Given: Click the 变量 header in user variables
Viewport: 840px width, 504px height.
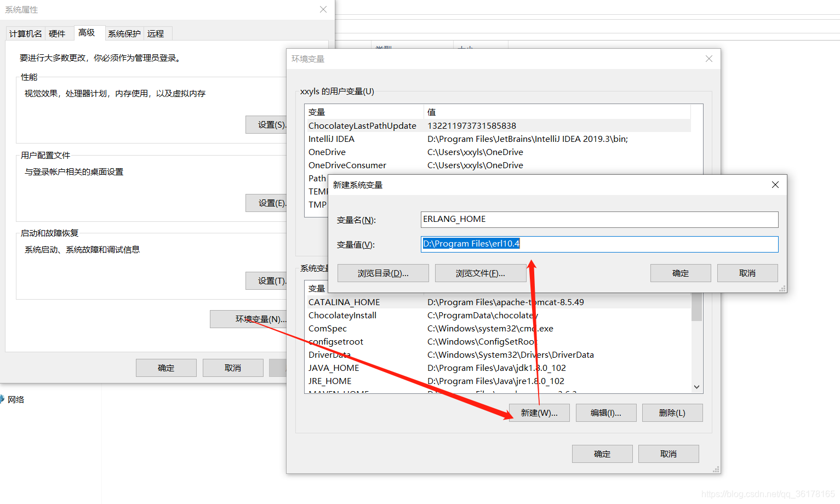Looking at the screenshot, I should (364, 112).
